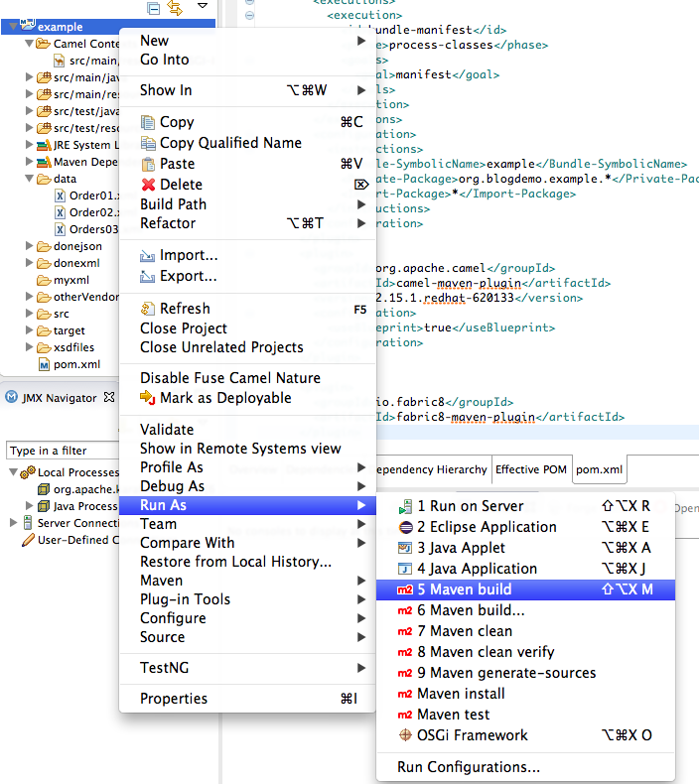699x784 pixels.
Task: Click Copy Qualified Name icon
Action: tap(148, 143)
